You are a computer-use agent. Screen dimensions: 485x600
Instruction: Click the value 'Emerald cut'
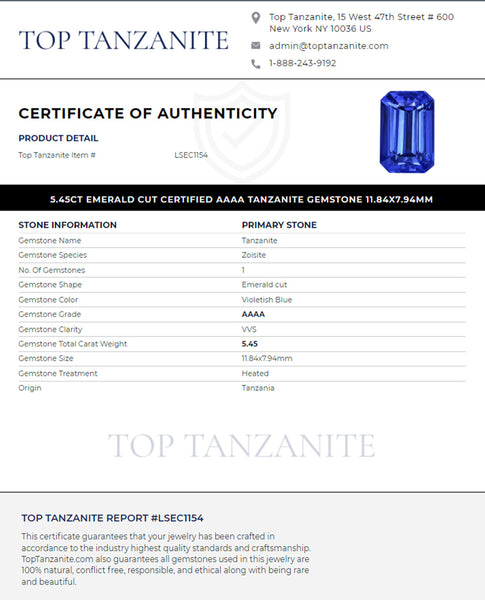(264, 285)
